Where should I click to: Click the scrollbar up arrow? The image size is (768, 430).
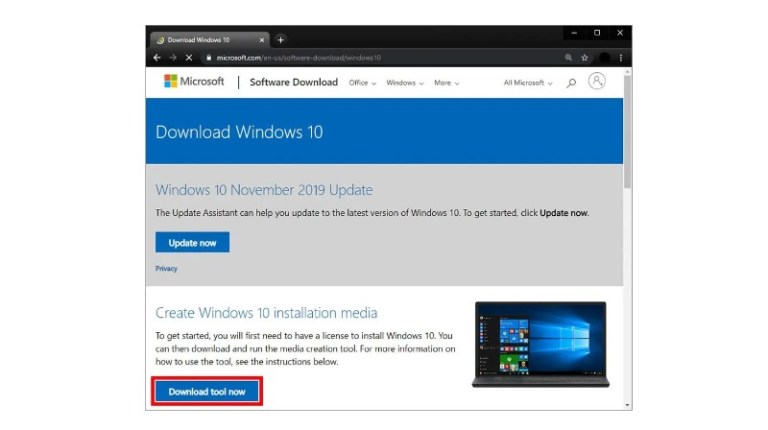click(627, 72)
